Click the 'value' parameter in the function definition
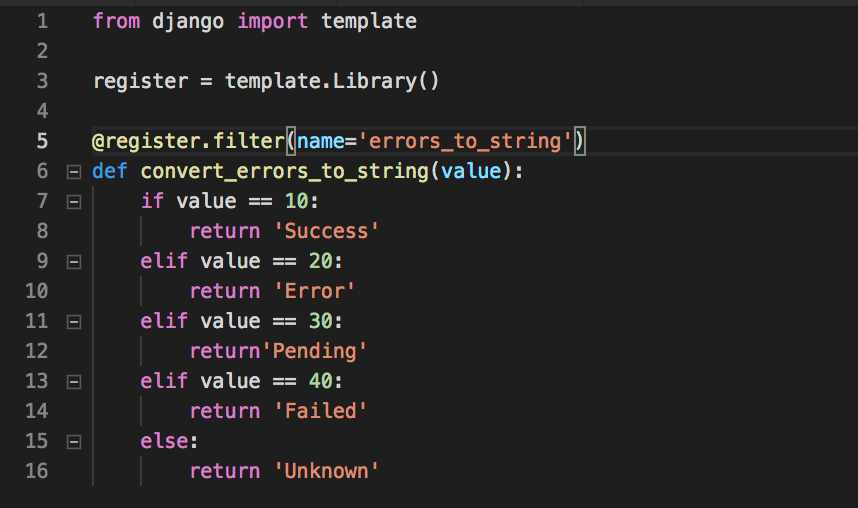This screenshot has height=508, width=858. pos(471,171)
